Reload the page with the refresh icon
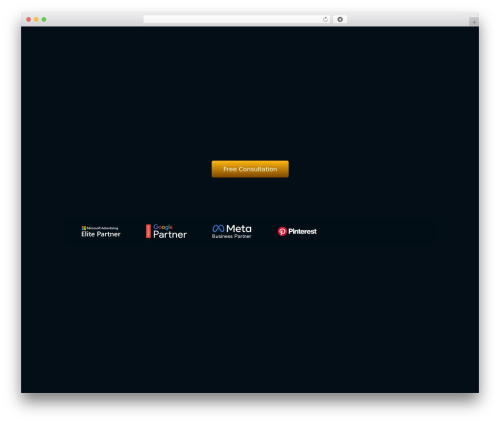This screenshot has width=500, height=423. tap(325, 19)
